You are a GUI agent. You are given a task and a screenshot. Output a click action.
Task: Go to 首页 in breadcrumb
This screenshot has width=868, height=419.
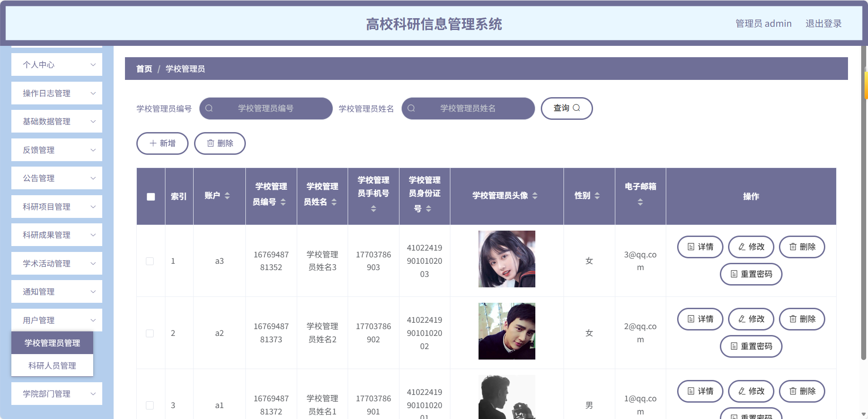pyautogui.click(x=144, y=69)
